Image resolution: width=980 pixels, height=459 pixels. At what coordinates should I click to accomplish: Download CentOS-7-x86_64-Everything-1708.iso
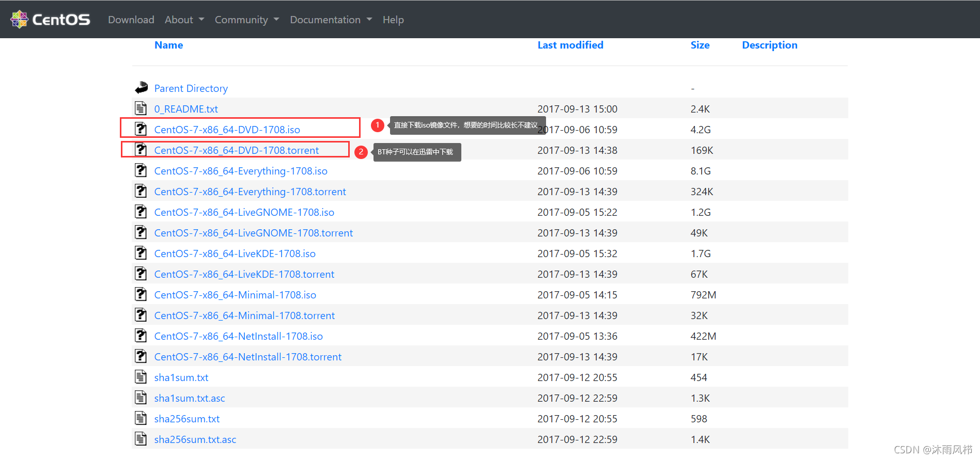point(241,171)
